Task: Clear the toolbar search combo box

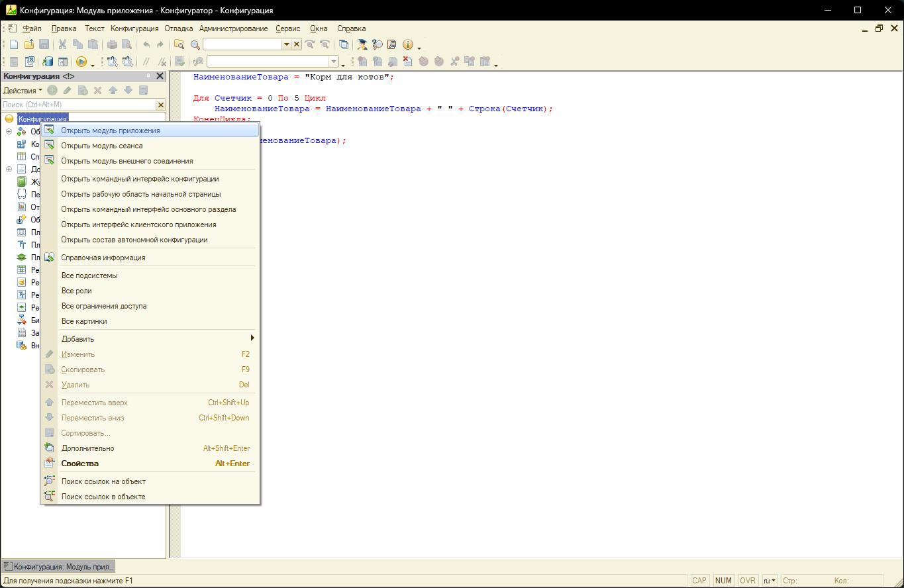Action: click(x=297, y=44)
